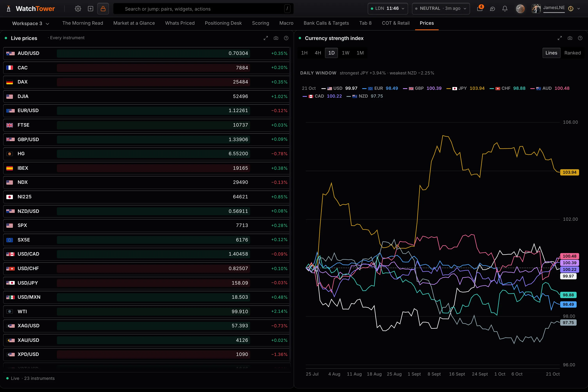The height and width of the screenshot is (392, 588).
Task: Take a snapshot of Live prices panel
Action: 276,38
